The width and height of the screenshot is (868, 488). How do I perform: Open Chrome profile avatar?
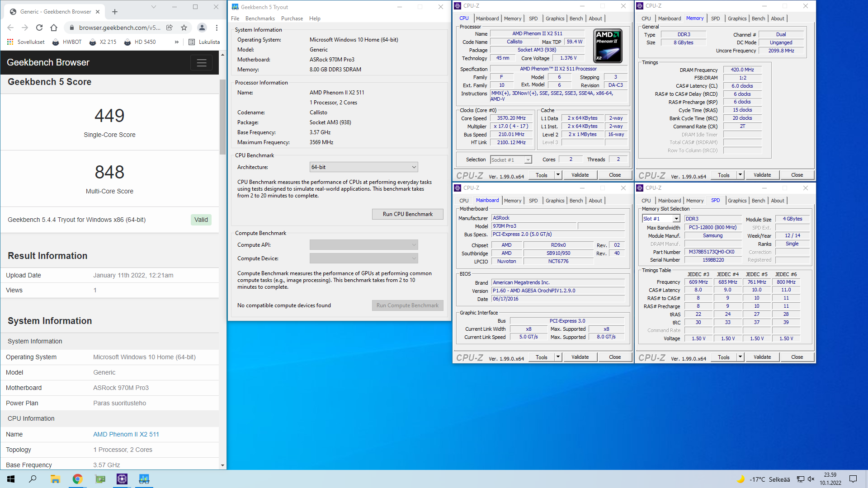click(x=202, y=28)
